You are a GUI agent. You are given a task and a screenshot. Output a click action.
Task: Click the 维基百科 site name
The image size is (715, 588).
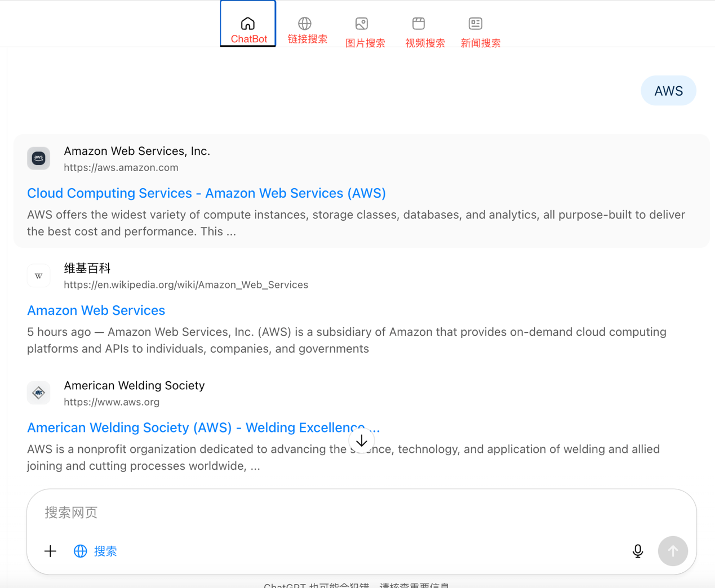coord(87,268)
